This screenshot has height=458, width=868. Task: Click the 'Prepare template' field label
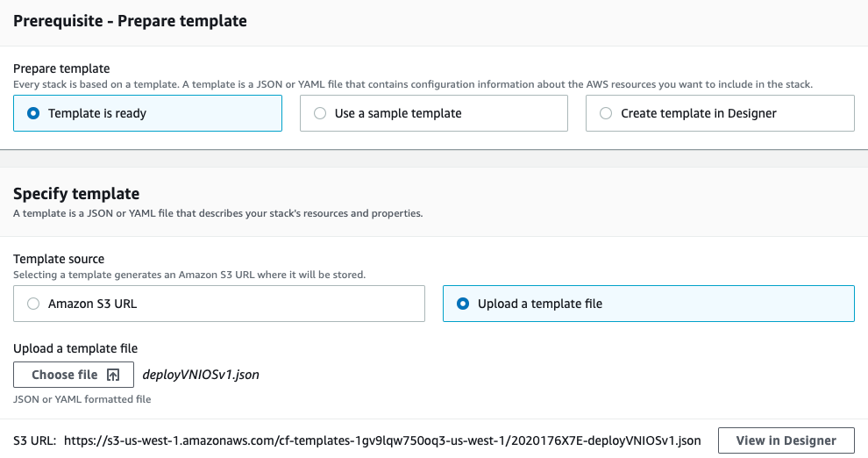[61, 68]
